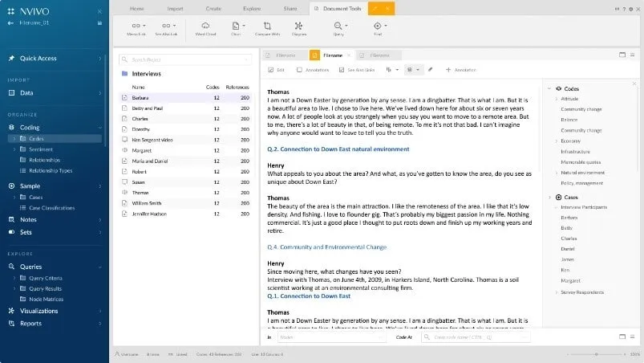The width and height of the screenshot is (644, 363).
Task: Open the Reports section
Action: pos(30,324)
